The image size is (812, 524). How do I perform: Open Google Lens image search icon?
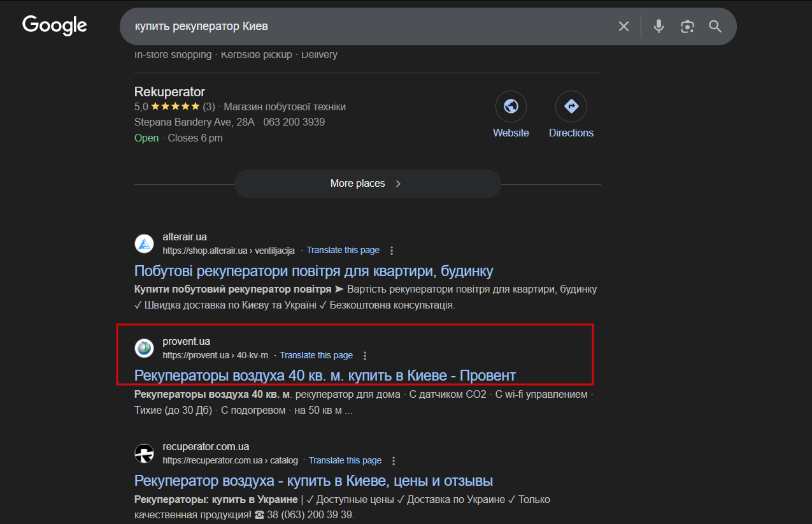pos(687,26)
